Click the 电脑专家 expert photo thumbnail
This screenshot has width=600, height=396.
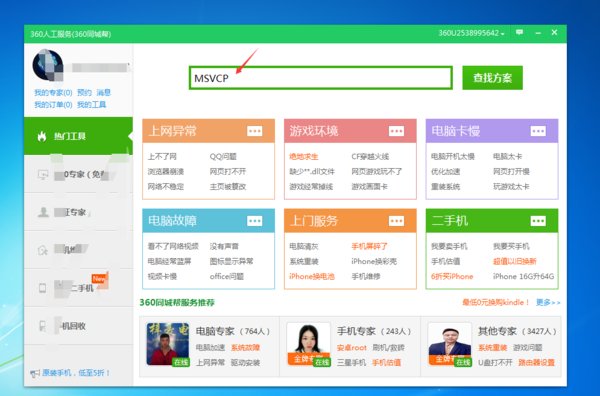[x=168, y=344]
